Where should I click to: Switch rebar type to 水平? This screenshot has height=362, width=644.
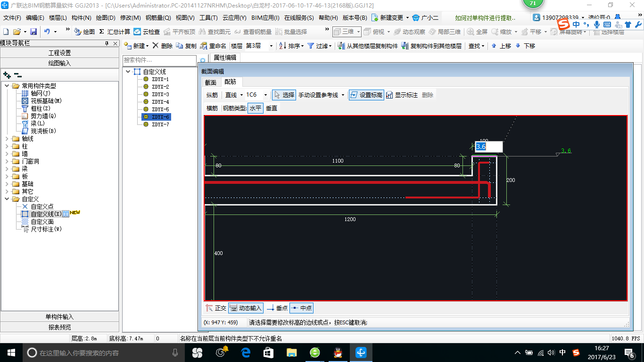click(255, 108)
